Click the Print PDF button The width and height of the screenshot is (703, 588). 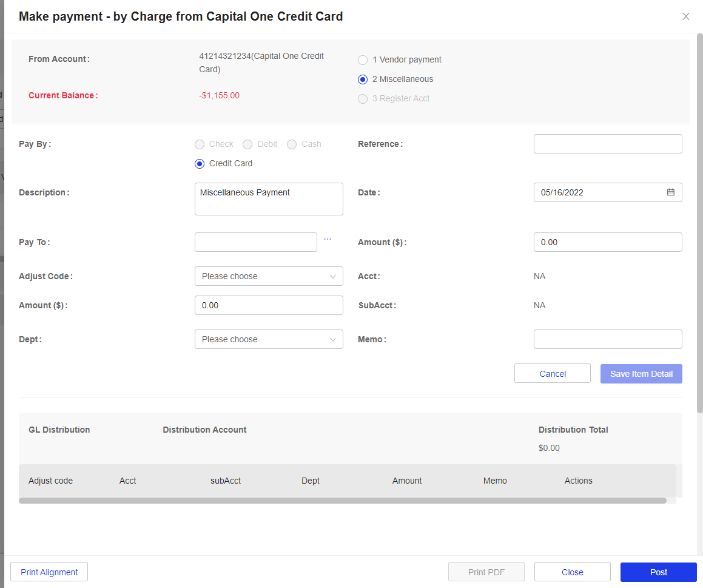[x=486, y=572]
